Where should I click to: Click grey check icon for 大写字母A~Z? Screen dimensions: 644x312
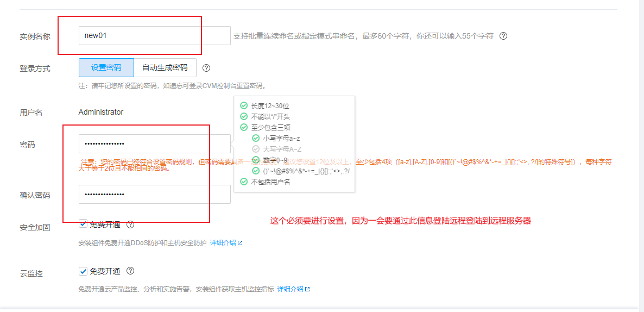coord(255,149)
